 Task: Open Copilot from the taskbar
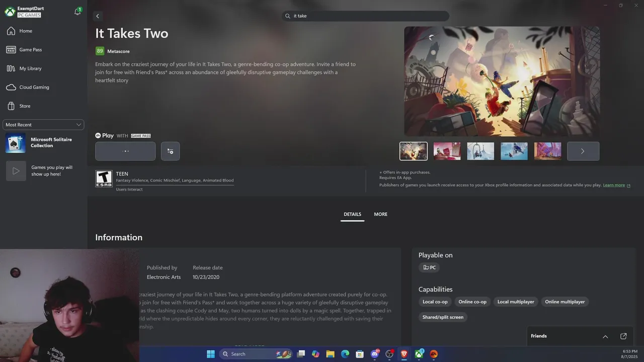315,354
